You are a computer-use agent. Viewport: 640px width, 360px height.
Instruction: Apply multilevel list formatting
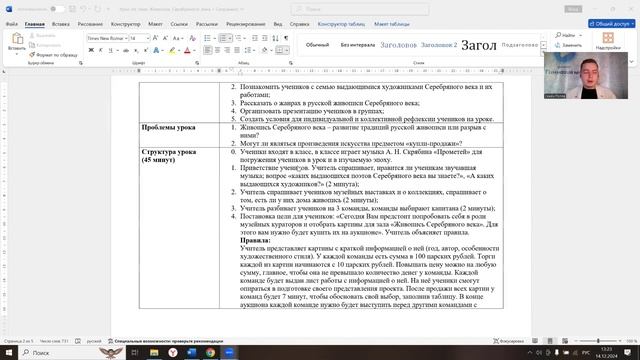(x=238, y=38)
